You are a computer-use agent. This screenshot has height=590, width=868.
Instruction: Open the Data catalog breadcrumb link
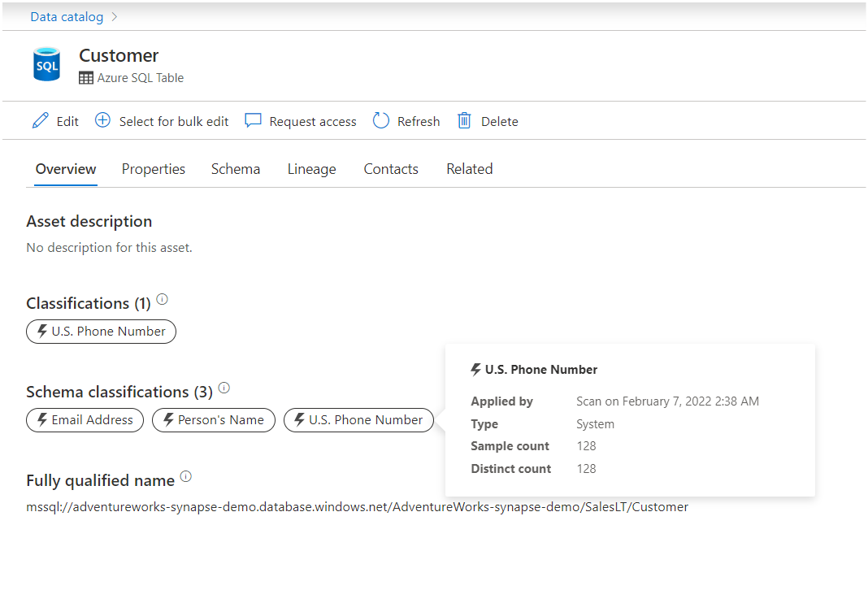point(67,16)
